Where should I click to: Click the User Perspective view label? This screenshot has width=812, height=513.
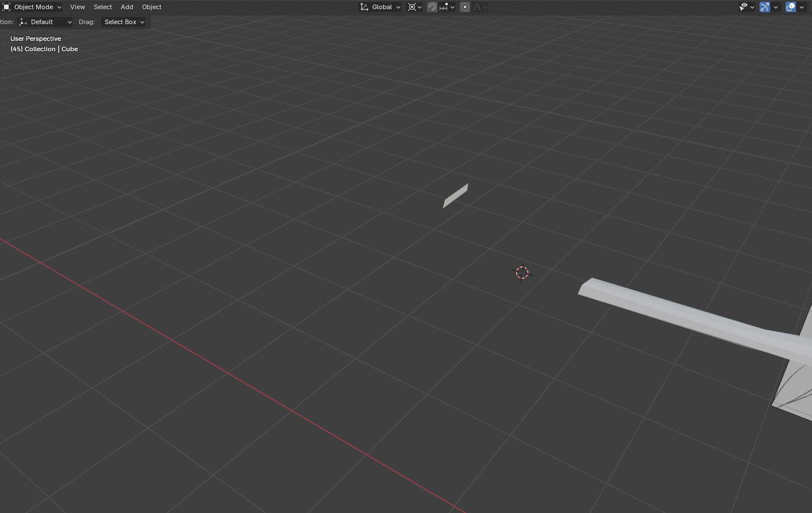pyautogui.click(x=36, y=39)
